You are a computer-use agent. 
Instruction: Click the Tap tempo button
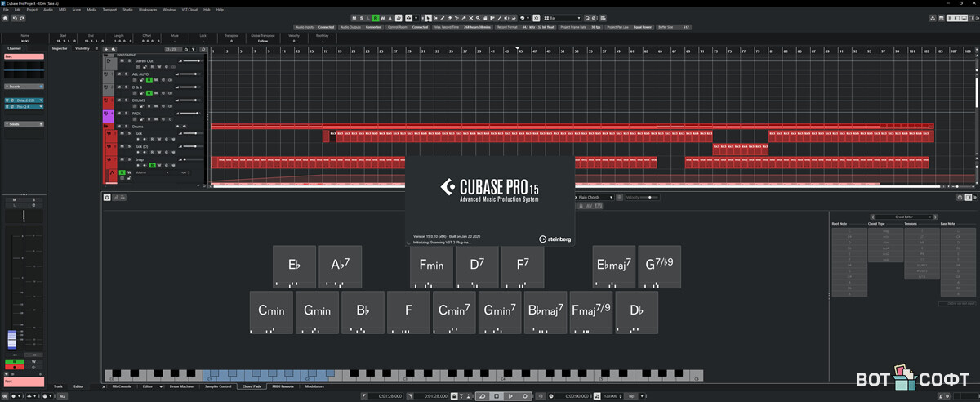pos(631,395)
